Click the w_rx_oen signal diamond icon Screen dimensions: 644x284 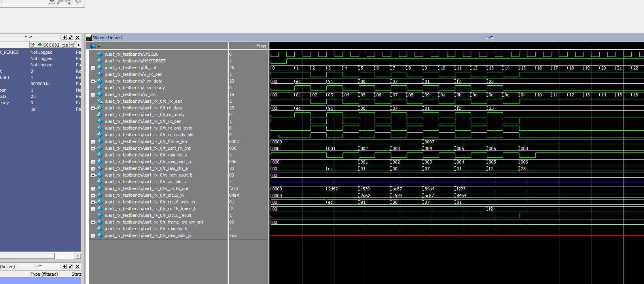click(x=100, y=74)
